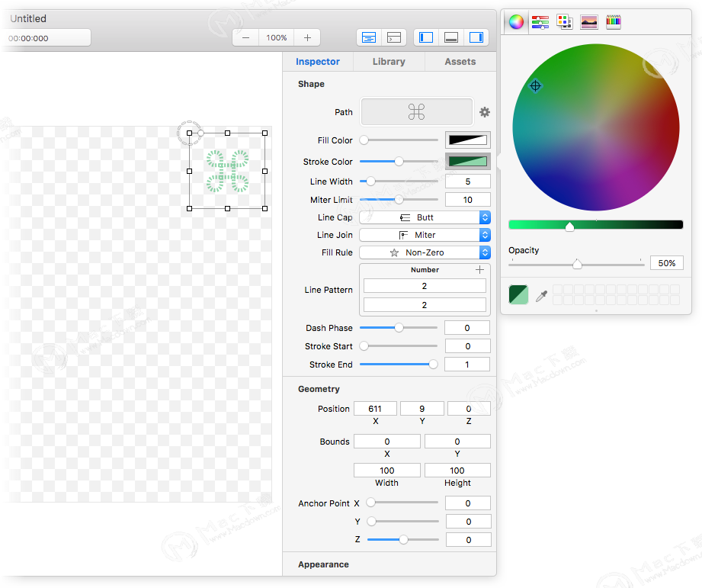Screen dimensions: 702x588
Task: Click the current color preview swatch
Action: (x=518, y=294)
